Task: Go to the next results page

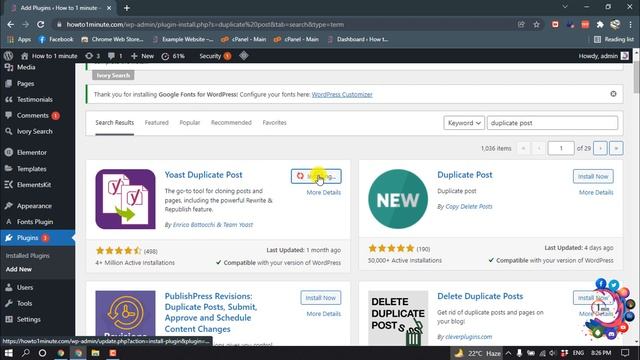Action: coord(600,148)
